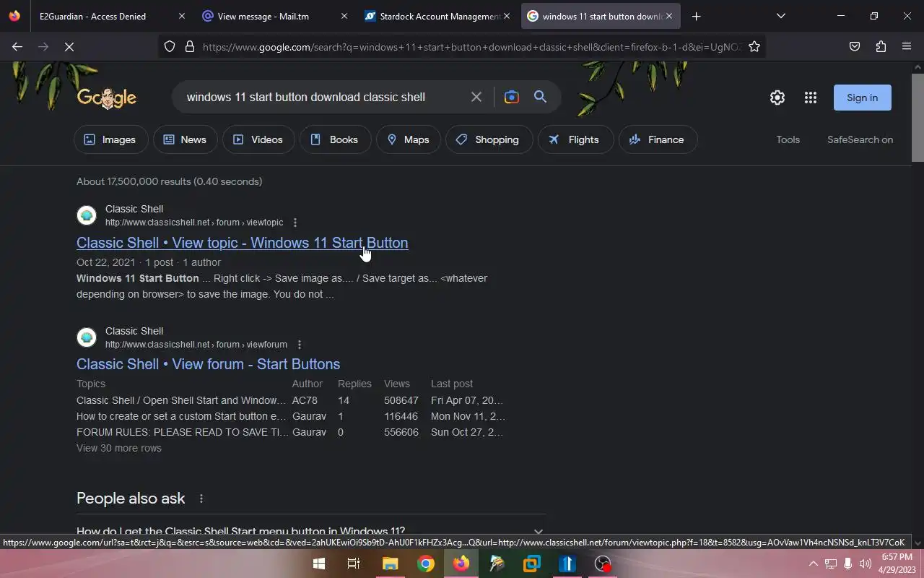
Task: Open Task View in the taskbar
Action: 354,564
